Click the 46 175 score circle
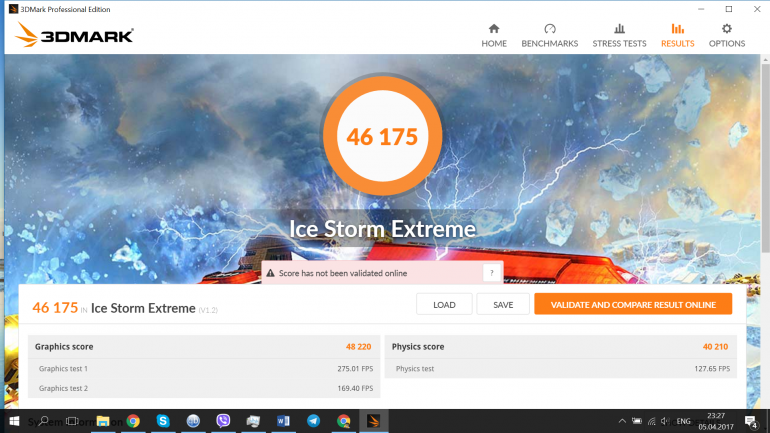770x433 pixels. 382,135
